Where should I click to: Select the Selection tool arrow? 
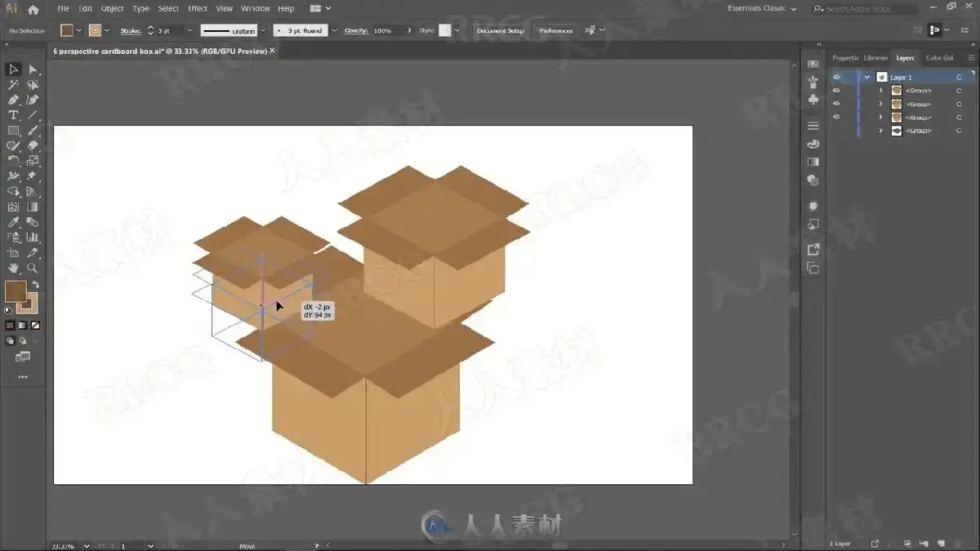click(x=14, y=69)
